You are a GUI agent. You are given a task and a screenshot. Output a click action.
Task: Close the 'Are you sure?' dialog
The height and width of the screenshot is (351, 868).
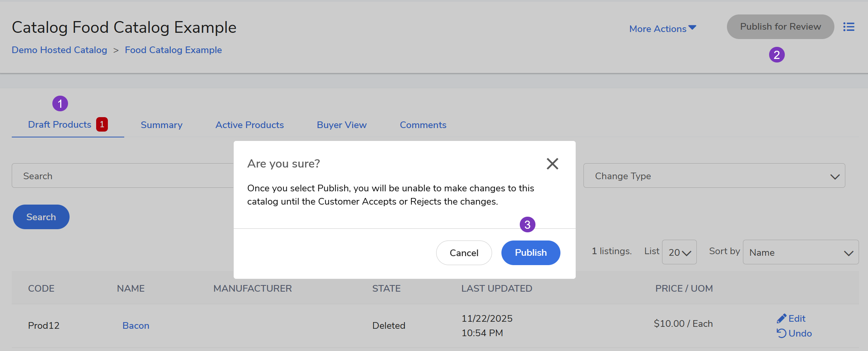pos(552,164)
